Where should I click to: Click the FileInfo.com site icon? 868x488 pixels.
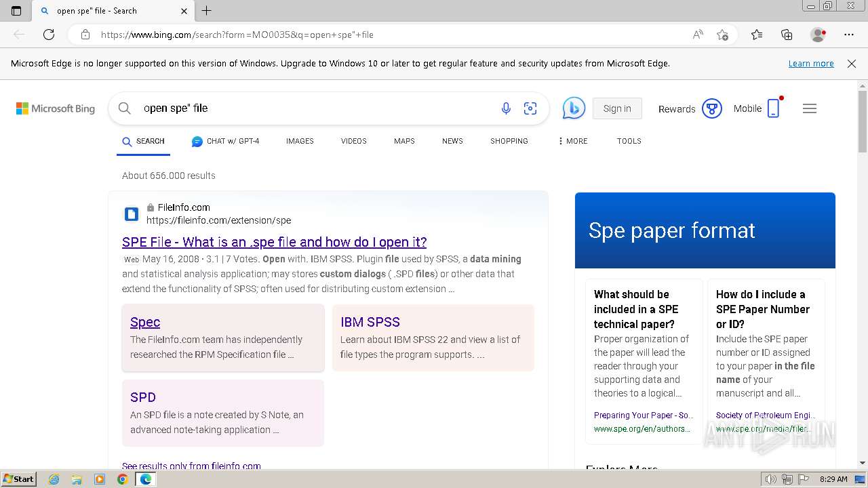(x=132, y=214)
